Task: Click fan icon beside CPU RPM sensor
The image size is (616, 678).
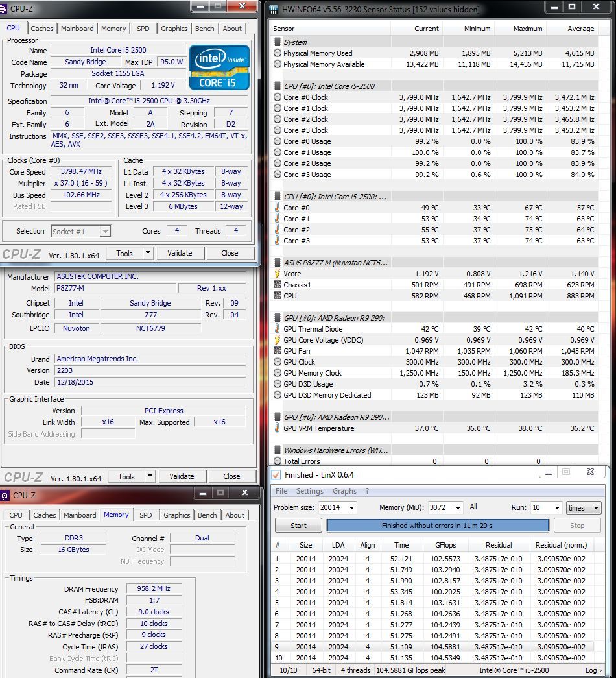Action: click(278, 296)
